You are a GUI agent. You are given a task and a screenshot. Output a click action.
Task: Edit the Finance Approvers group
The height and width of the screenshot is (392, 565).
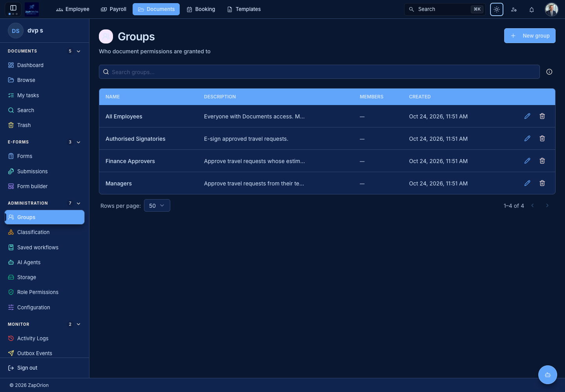coord(527,161)
